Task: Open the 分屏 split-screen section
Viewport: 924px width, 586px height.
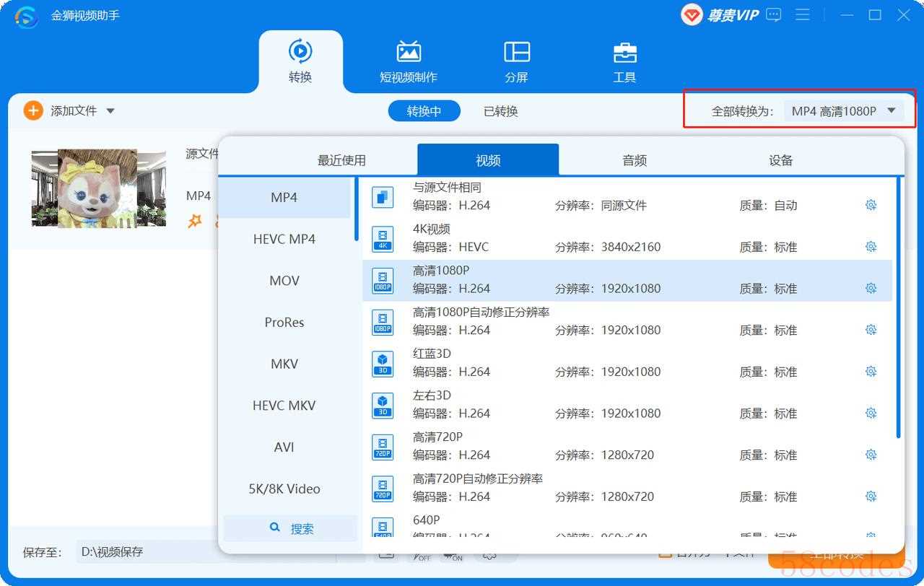Action: 516,62
